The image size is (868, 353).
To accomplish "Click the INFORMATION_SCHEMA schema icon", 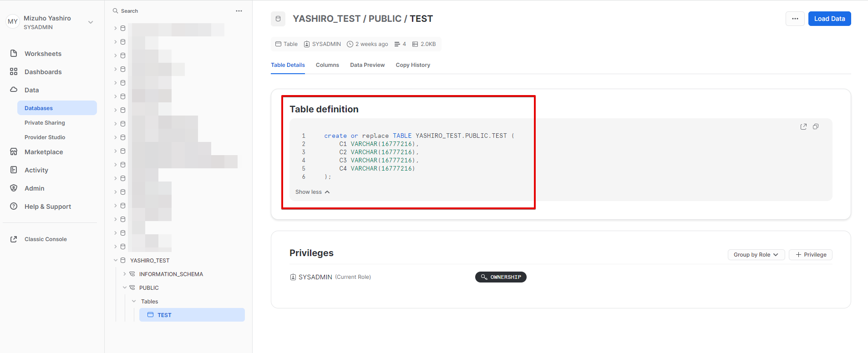I will pos(132,274).
